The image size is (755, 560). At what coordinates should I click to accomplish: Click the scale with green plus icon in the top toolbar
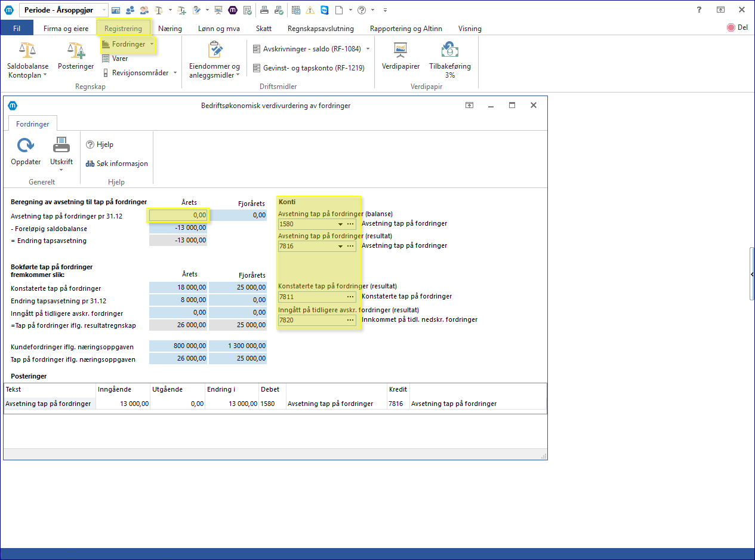pyautogui.click(x=182, y=10)
